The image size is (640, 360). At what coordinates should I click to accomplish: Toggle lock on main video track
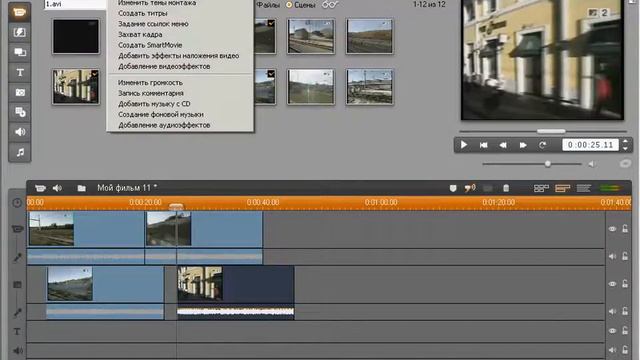(625, 229)
